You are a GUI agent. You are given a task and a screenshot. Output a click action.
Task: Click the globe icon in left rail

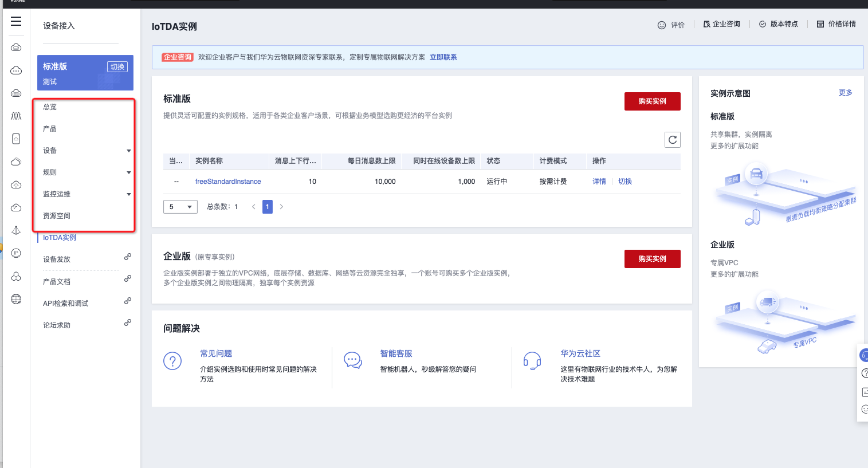16,299
